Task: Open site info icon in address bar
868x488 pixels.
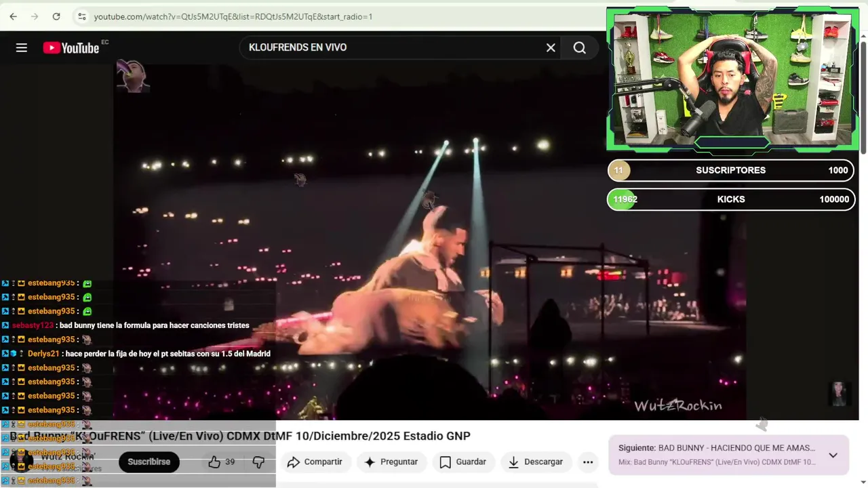Action: click(81, 16)
